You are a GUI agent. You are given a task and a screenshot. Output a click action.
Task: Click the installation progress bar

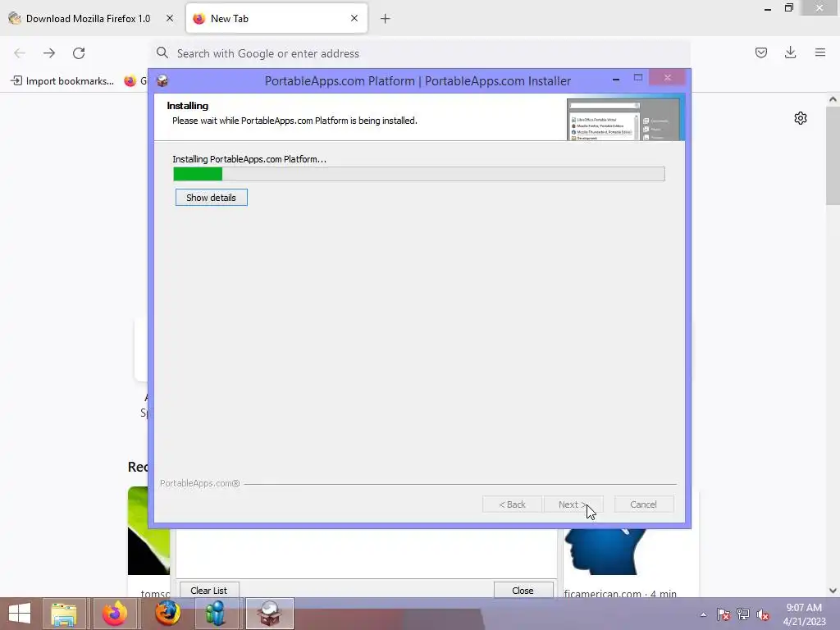click(419, 174)
